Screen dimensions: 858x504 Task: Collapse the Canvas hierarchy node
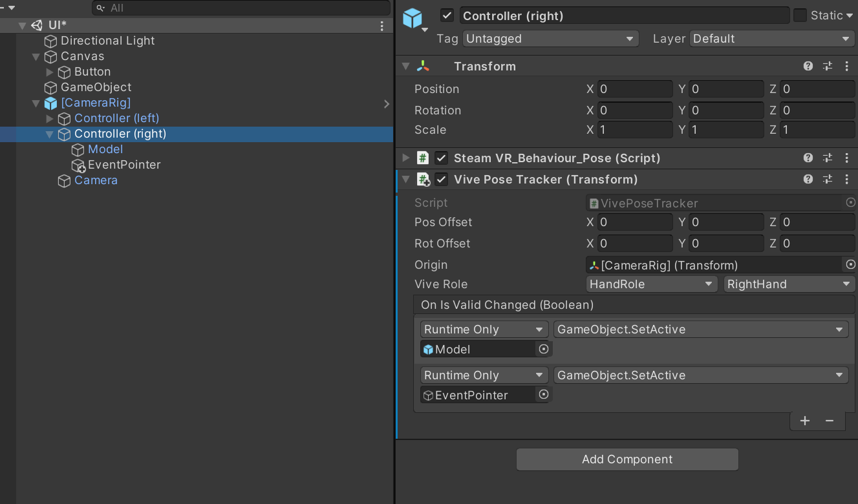click(x=36, y=56)
